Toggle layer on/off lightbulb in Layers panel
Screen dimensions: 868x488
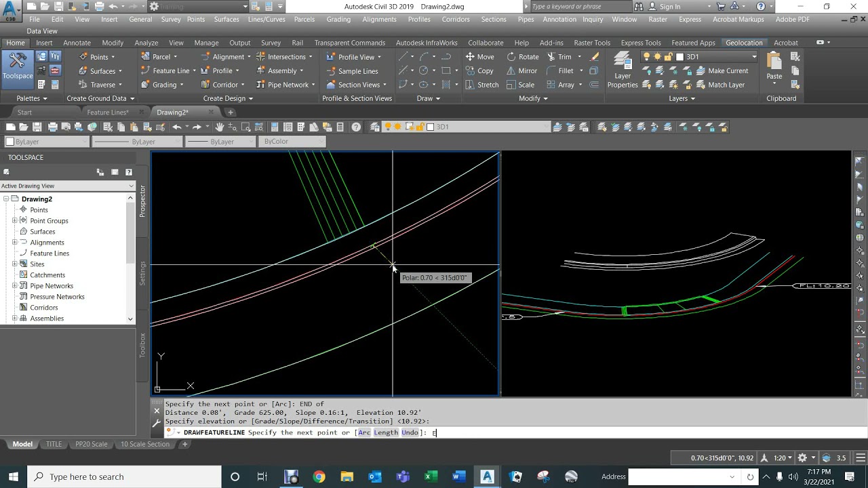tap(646, 57)
